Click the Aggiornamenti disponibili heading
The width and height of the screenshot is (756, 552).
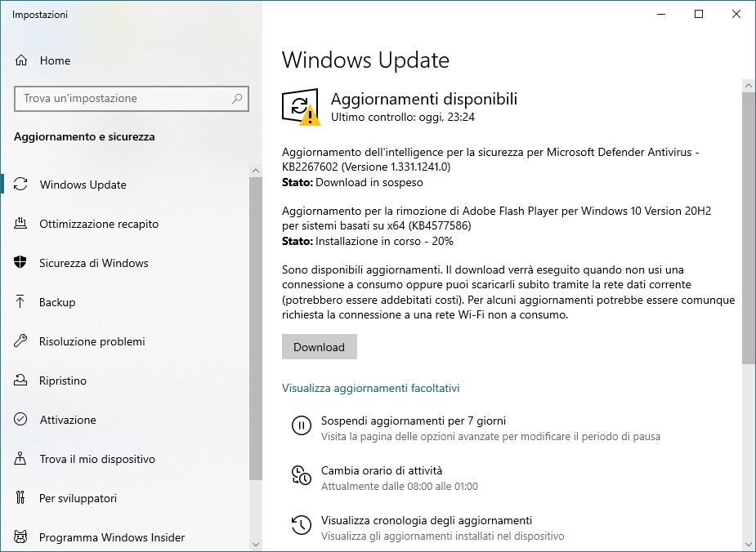coord(424,99)
